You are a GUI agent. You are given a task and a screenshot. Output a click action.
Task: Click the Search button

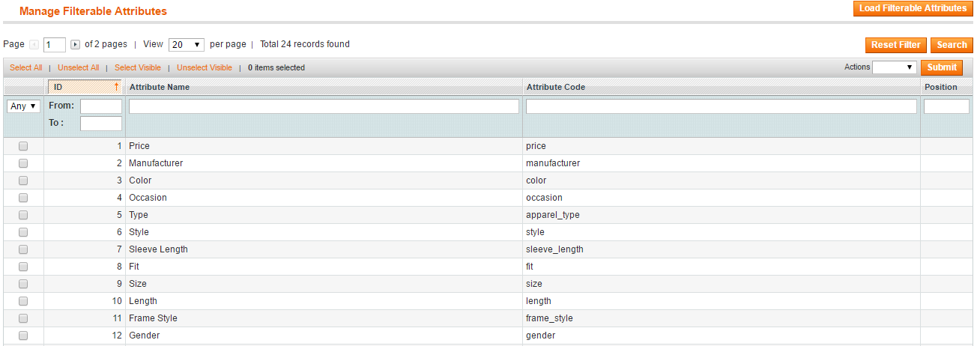(x=952, y=45)
